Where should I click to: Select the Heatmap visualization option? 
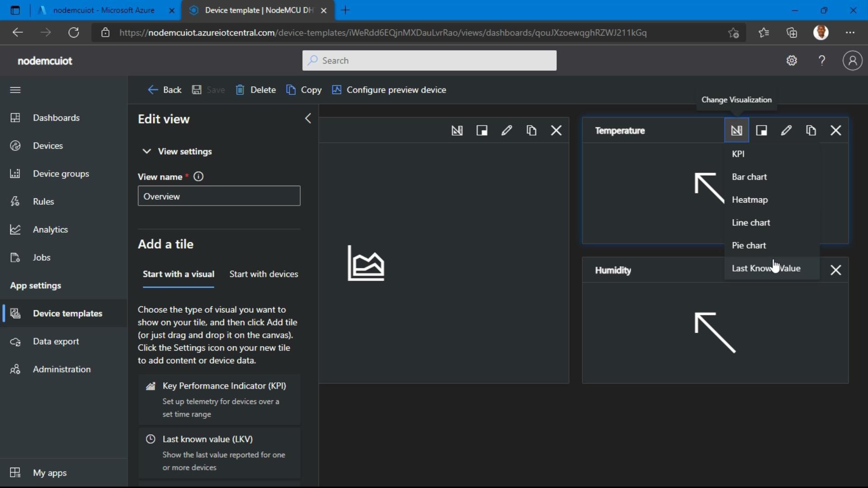750,199
